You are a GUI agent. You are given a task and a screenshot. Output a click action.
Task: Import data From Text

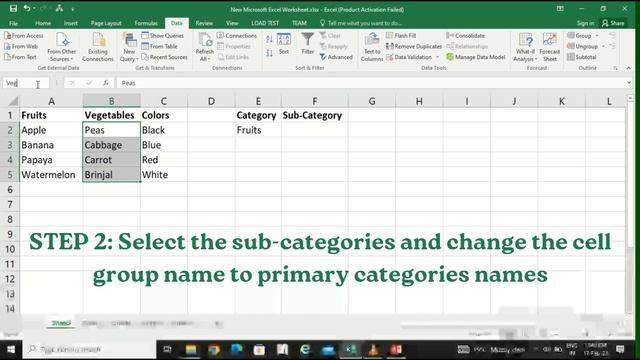click(x=20, y=57)
